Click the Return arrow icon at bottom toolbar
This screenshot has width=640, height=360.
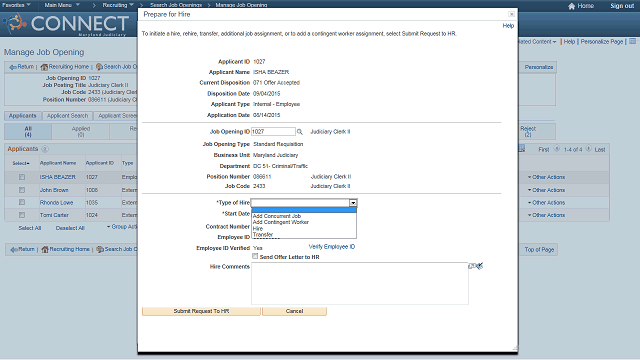tap(13, 249)
